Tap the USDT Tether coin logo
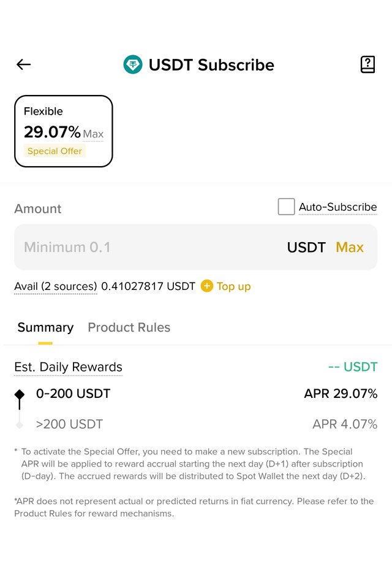Screen dimensions: 392x564 133,65
